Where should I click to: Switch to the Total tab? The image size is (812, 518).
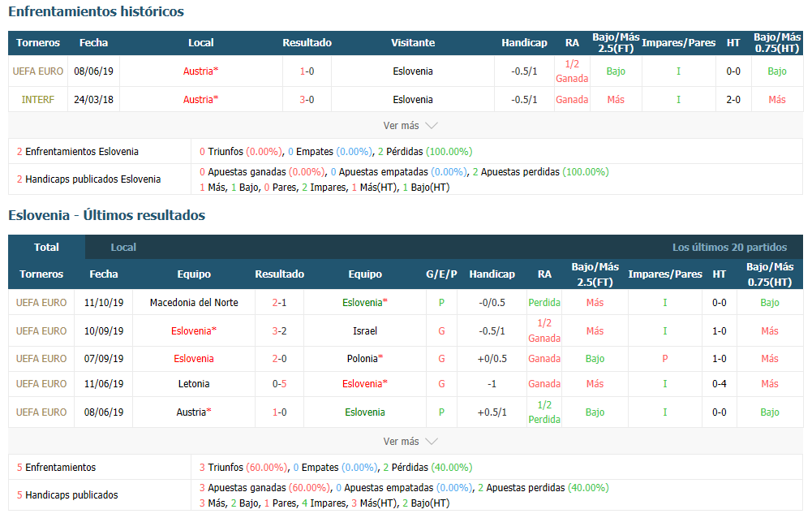click(46, 248)
